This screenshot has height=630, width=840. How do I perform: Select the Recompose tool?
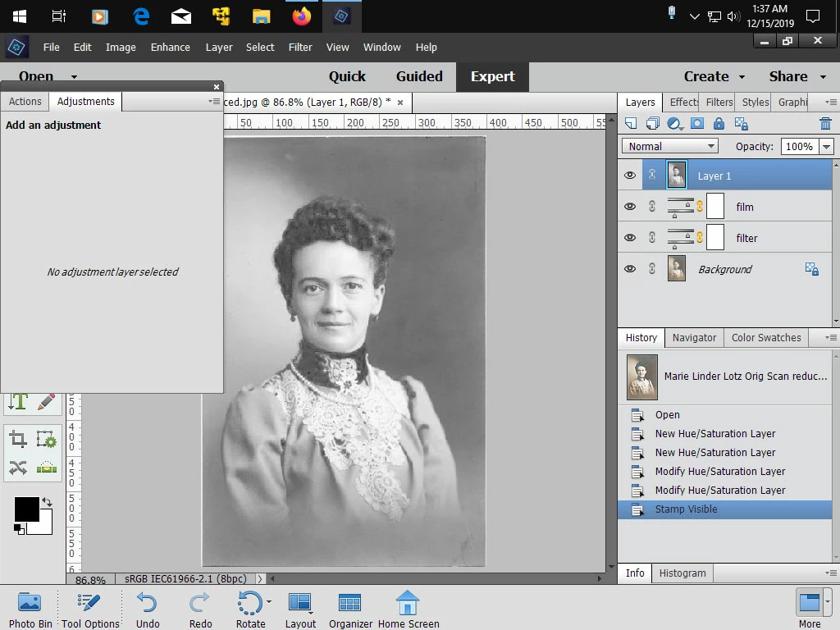[x=47, y=440]
